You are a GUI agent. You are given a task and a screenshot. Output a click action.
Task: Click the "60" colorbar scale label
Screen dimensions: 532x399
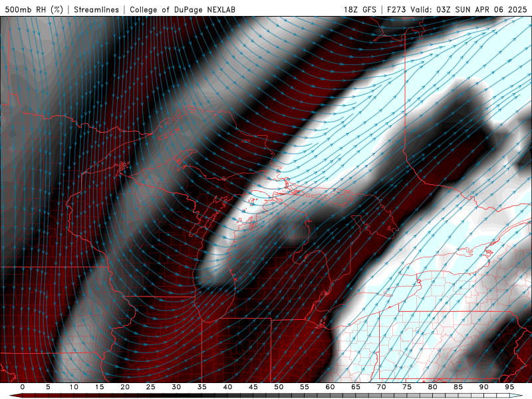tap(330, 387)
